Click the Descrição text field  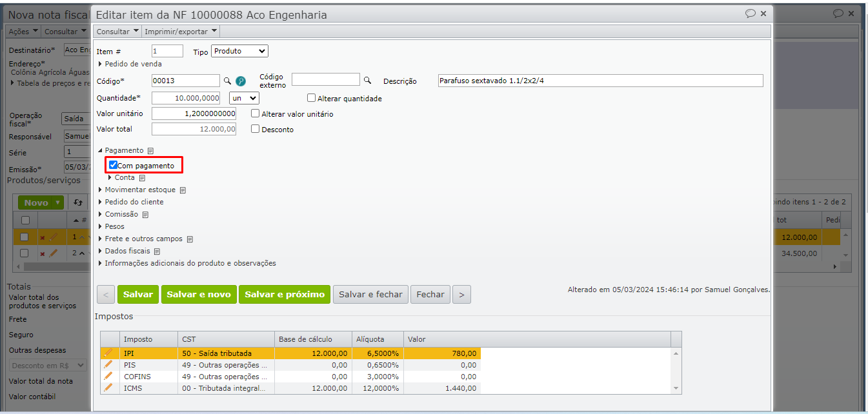[600, 81]
